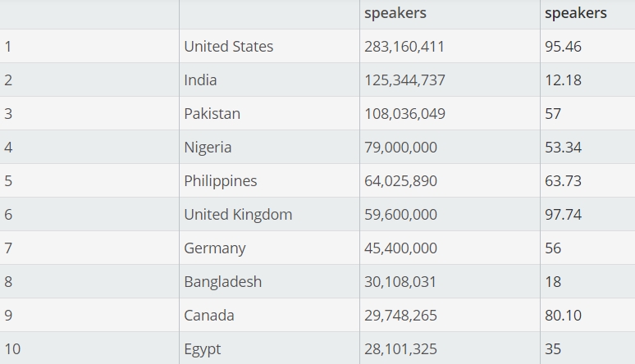Screen dimensions: 635x364
Task: Select the Bangladesh table cell
Action: tap(222, 282)
